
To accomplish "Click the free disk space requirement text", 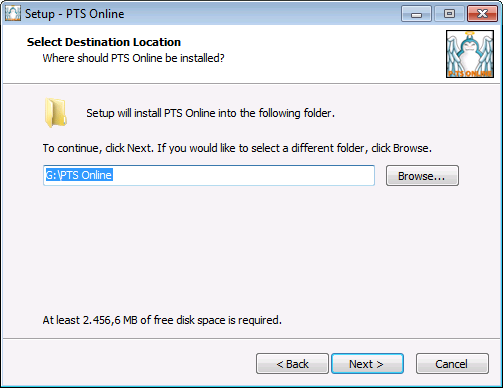I will coord(162,320).
